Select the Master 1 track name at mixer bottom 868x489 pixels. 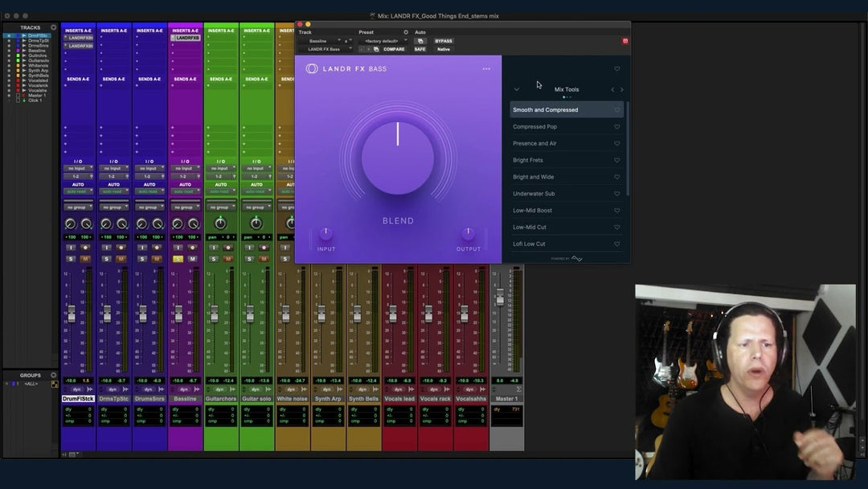click(506, 399)
